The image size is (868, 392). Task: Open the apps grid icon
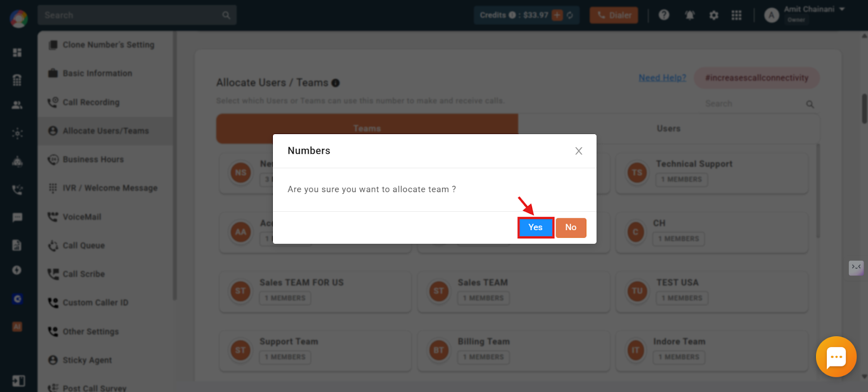[736, 15]
